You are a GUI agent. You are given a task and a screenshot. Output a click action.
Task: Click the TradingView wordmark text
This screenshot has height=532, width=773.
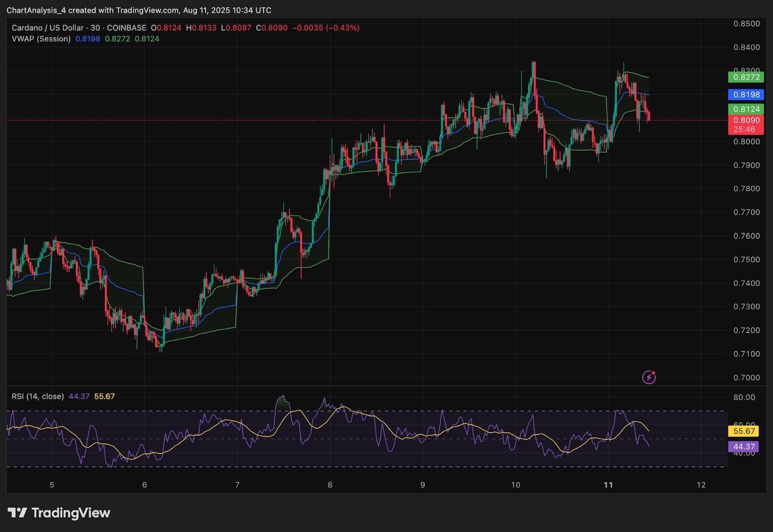(71, 513)
